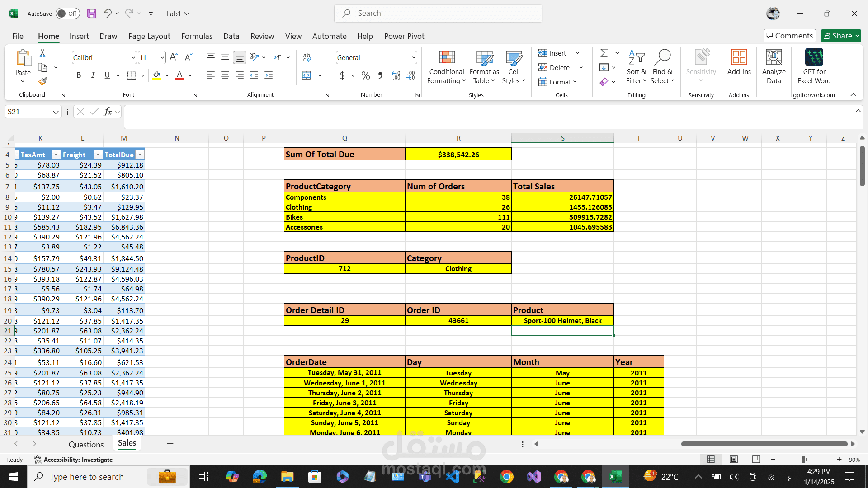Click the Insert Function fx icon
868x488 pixels.
tap(108, 112)
